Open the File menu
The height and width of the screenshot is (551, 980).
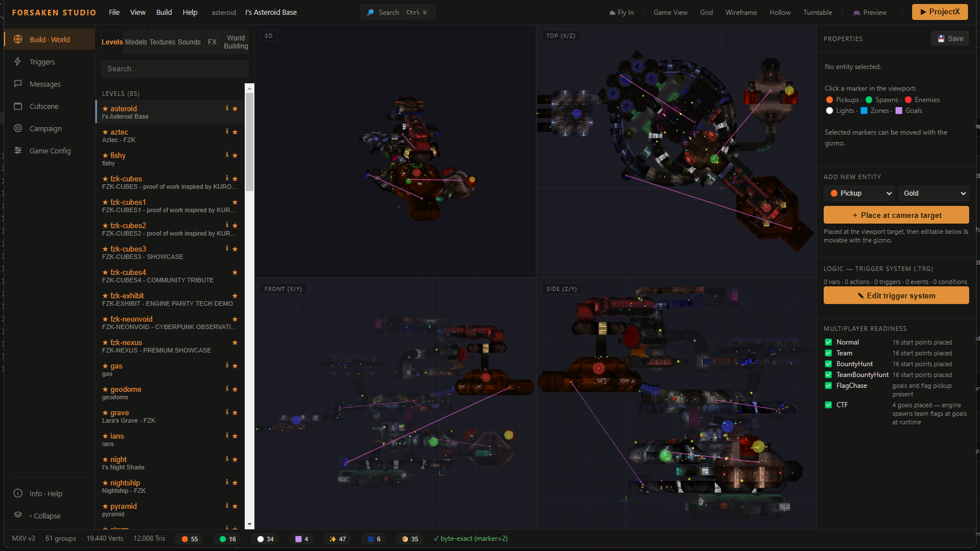pos(114,13)
